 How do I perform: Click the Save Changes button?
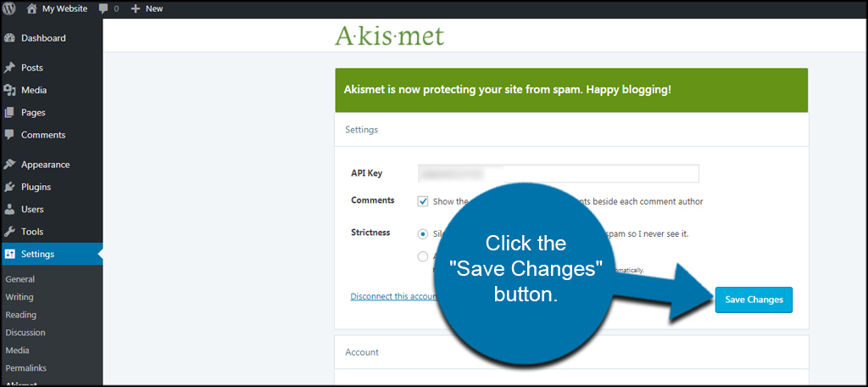coord(754,300)
